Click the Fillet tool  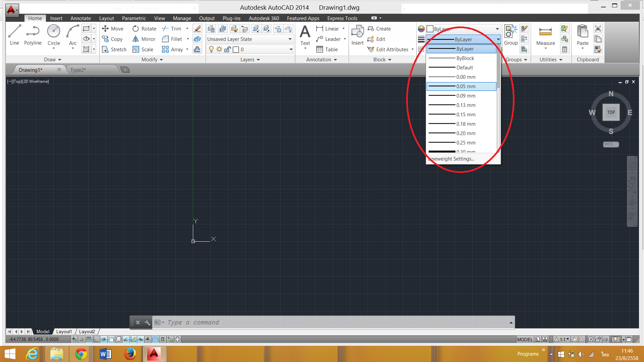click(x=172, y=39)
